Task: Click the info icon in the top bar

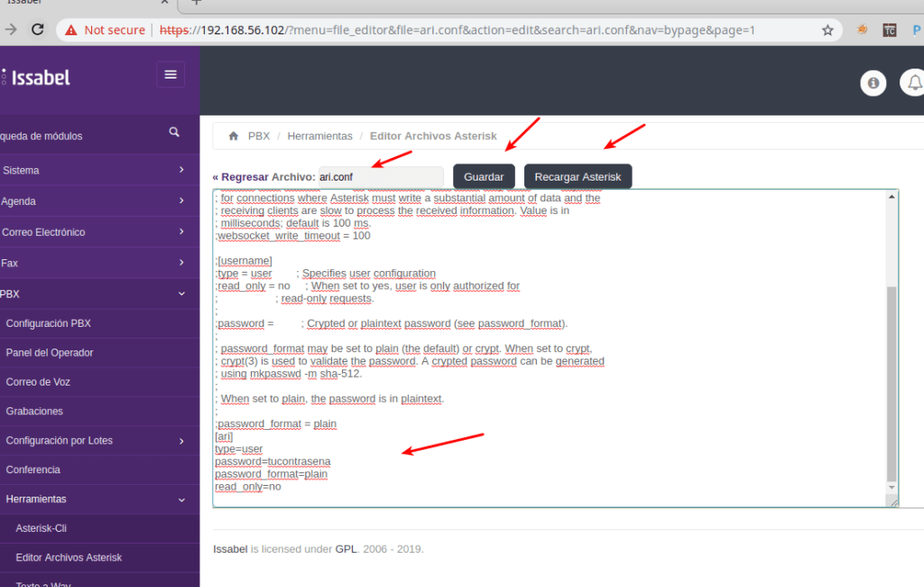Action: pyautogui.click(x=873, y=83)
